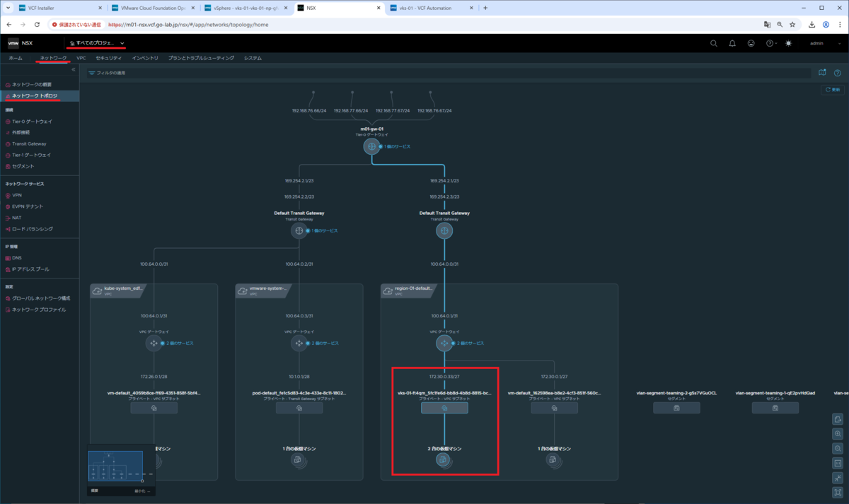Open the notifications bell
Screen dimensions: 849x504
click(732, 43)
